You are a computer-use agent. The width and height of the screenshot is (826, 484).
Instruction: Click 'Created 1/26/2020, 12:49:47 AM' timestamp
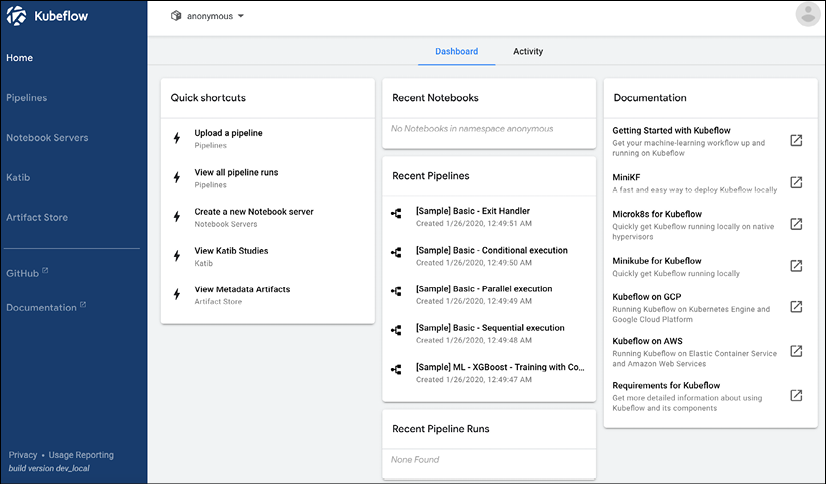474,379
